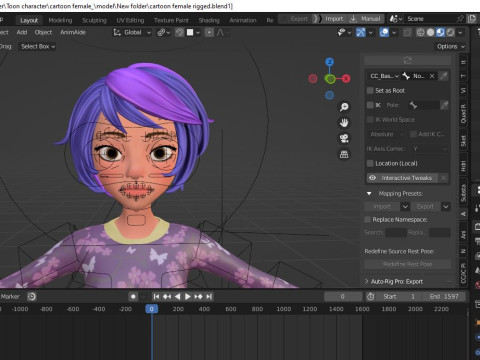Image resolution: width=480 pixels, height=360 pixels.
Task: Switch to Modeling workspace tab
Action: [60, 20]
